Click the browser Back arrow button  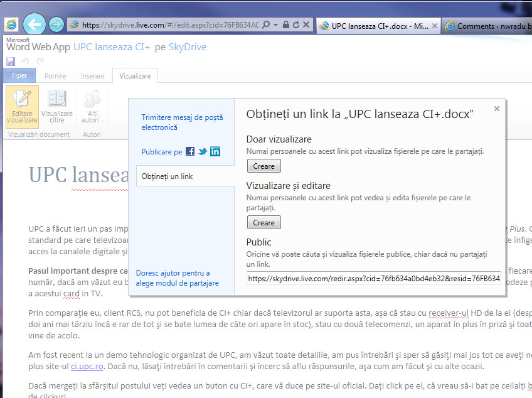pyautogui.click(x=34, y=24)
